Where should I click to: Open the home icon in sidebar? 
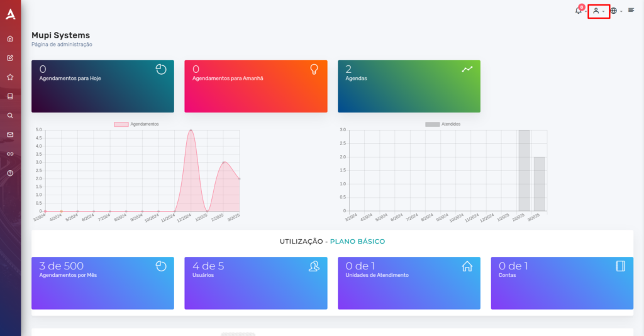click(10, 38)
